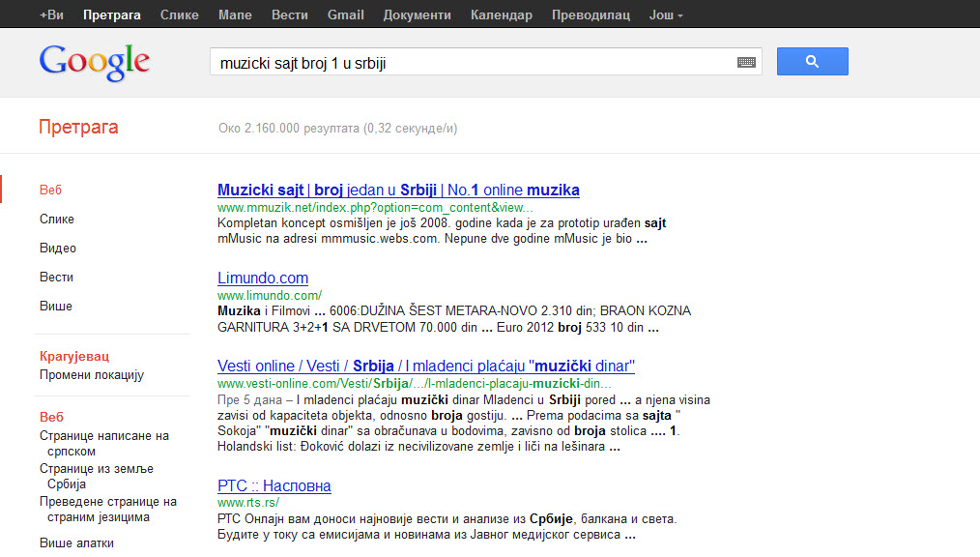Open the Muzicki sajt broj jedan result title
The width and height of the screenshot is (980, 557).
tap(398, 191)
